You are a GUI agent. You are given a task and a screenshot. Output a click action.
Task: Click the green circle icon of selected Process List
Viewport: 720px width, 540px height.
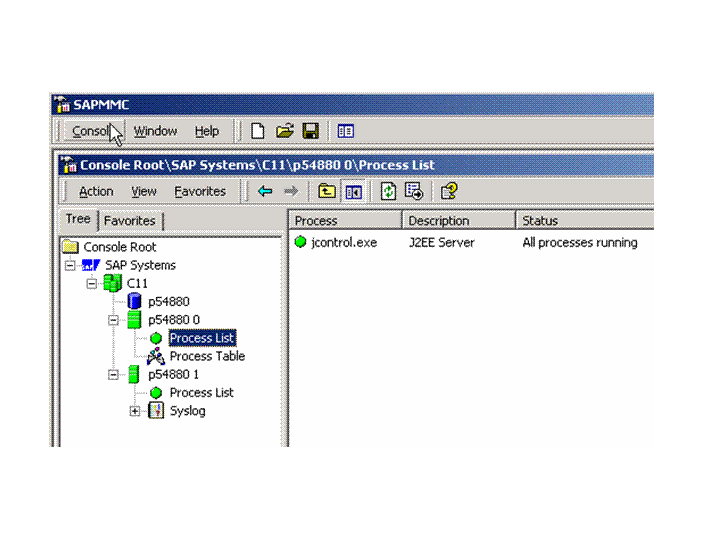[156, 338]
